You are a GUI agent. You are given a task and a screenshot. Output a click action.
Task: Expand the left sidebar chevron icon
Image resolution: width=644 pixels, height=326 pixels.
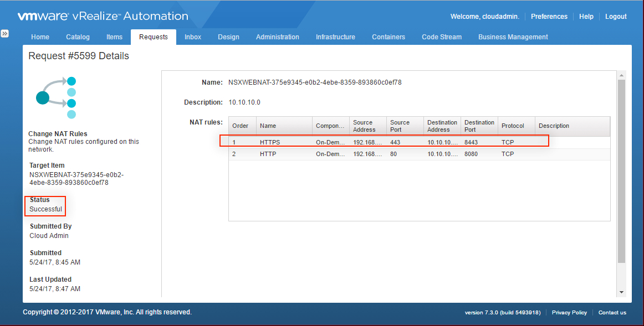coord(4,34)
